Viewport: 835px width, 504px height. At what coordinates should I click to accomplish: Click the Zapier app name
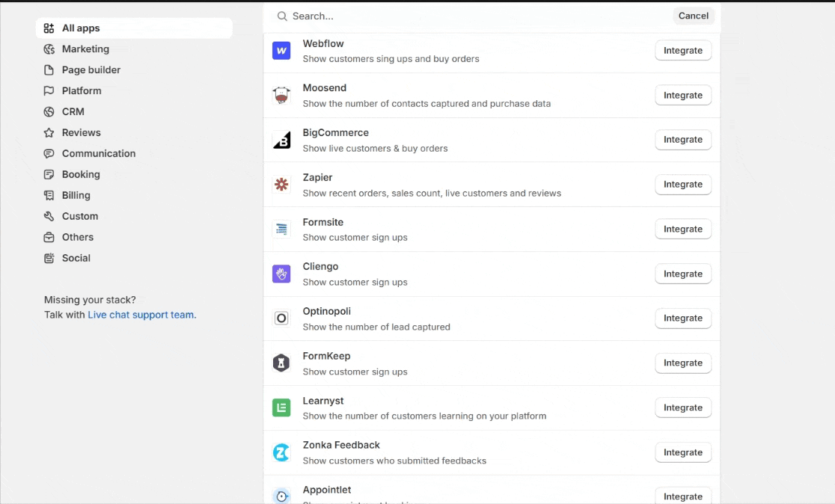(317, 177)
